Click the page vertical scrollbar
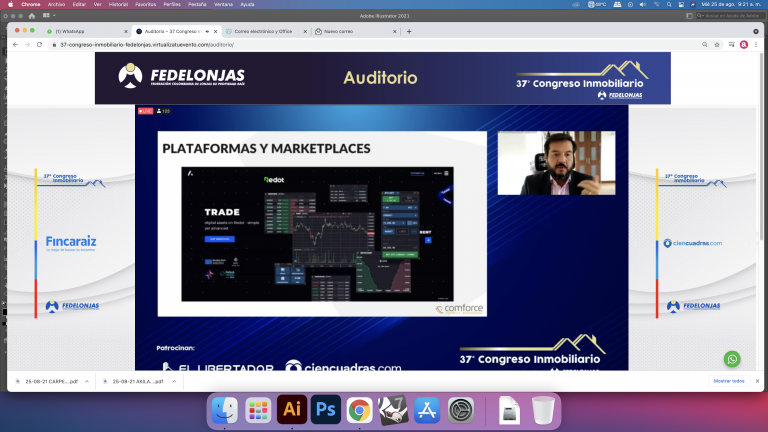Screen dimensions: 768x432 click(x=761, y=147)
